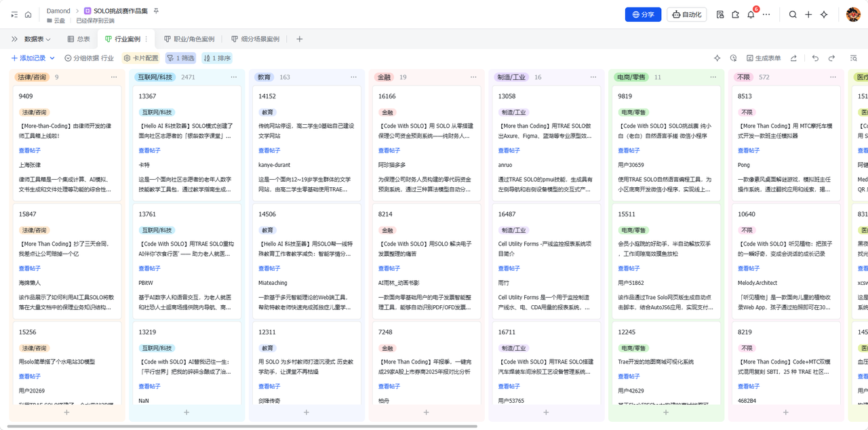Click the 生成表单 button
Viewport: 868px width, 430px height.
(x=764, y=58)
